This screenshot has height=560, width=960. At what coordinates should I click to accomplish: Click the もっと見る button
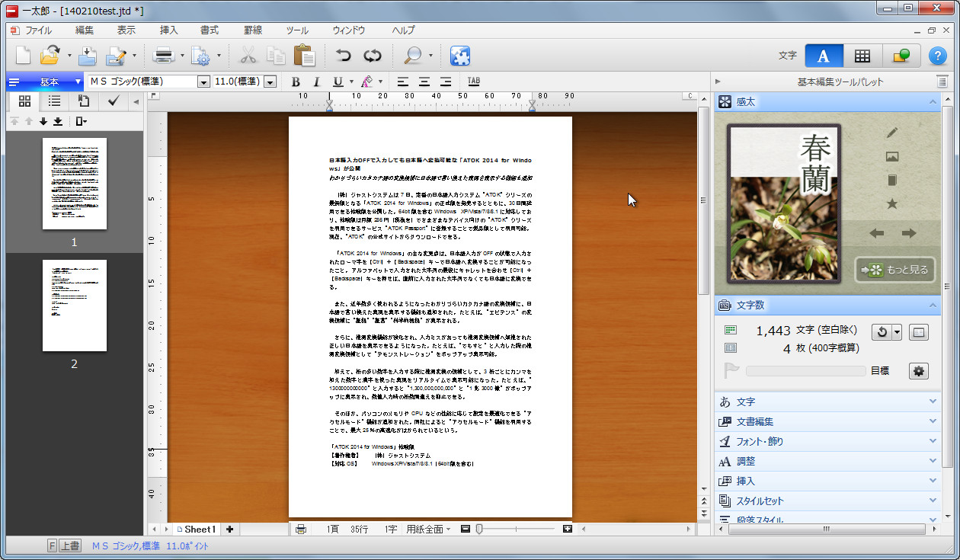(x=894, y=270)
